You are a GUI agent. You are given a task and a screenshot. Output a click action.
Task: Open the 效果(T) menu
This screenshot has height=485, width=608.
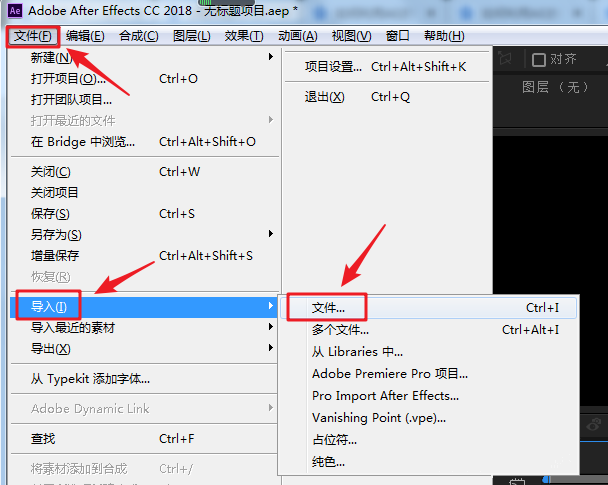(x=244, y=36)
